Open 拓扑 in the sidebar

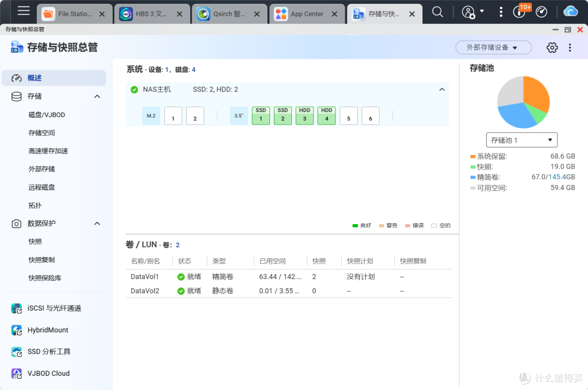(35, 205)
